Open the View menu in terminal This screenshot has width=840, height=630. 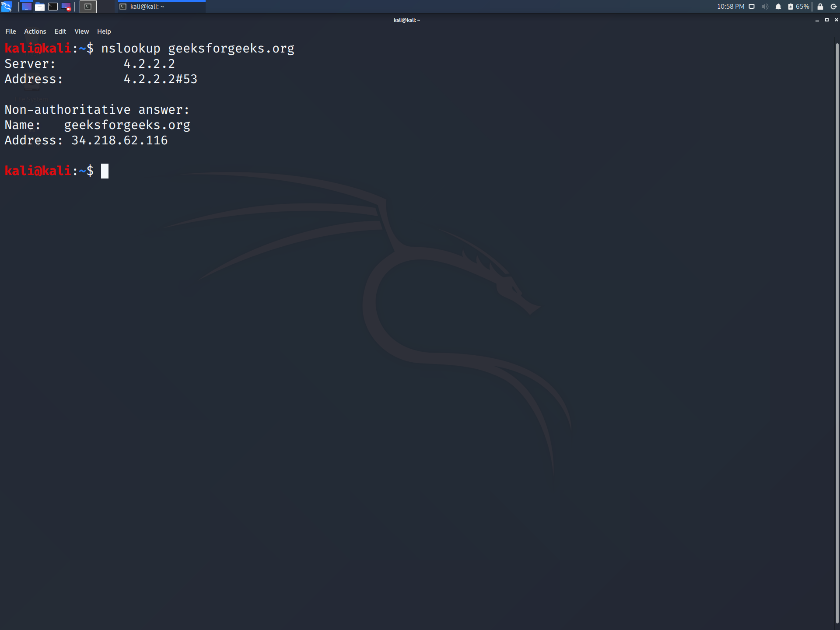point(80,31)
